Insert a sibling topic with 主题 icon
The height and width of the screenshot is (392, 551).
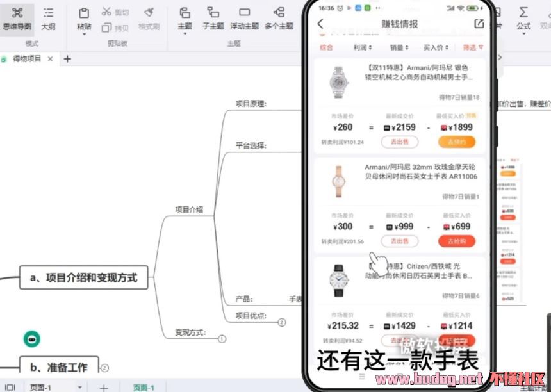(x=185, y=13)
